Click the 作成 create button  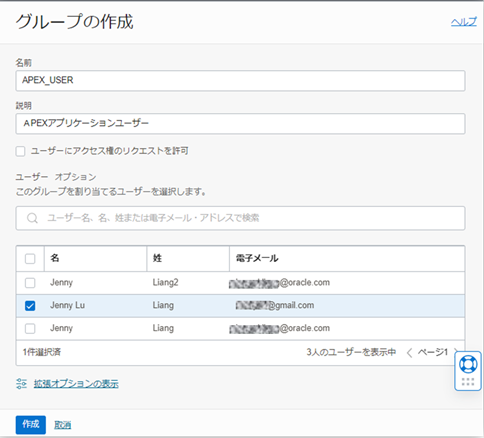tap(31, 425)
